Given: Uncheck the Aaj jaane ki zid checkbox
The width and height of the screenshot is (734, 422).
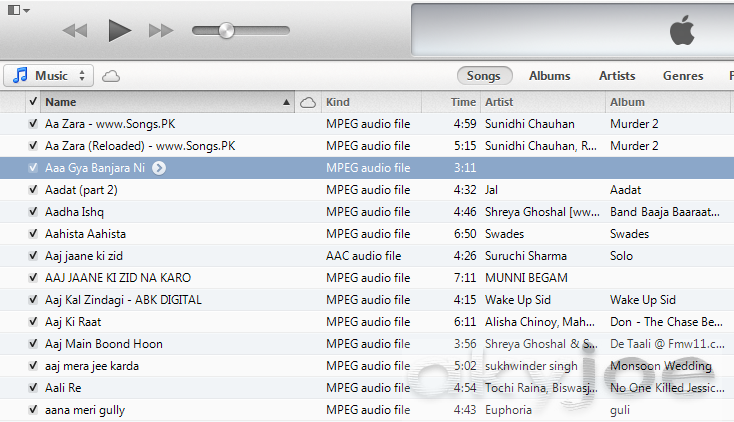Looking at the screenshot, I should 33,256.
